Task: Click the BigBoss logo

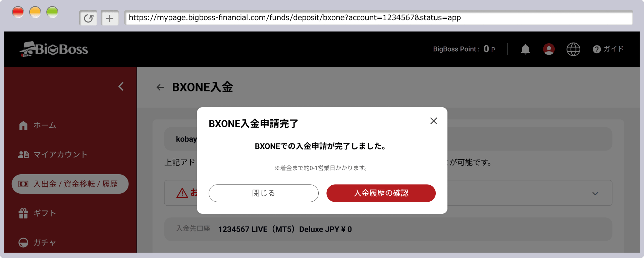Action: pyautogui.click(x=54, y=49)
